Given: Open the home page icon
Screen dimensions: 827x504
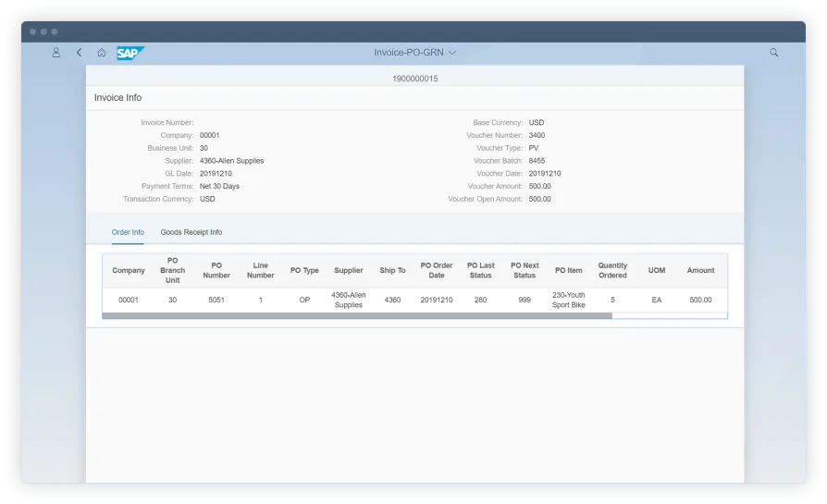Looking at the screenshot, I should [x=101, y=53].
